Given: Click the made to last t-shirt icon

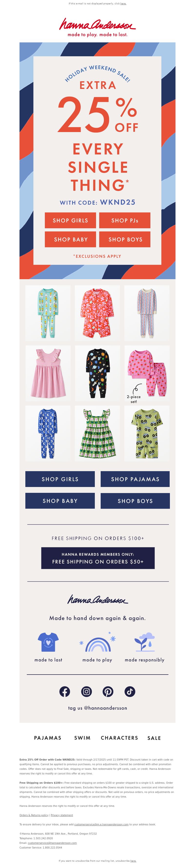Looking at the screenshot, I should click(x=48, y=642).
